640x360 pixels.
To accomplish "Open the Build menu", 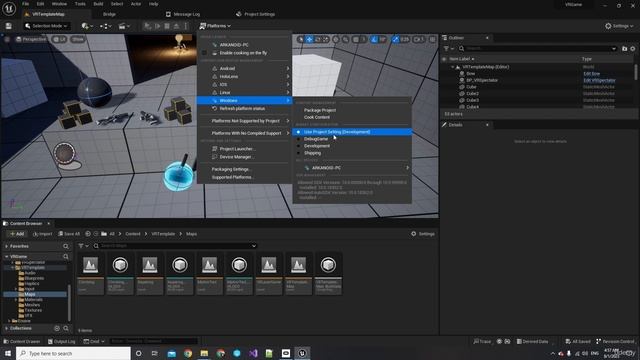I will [98, 4].
